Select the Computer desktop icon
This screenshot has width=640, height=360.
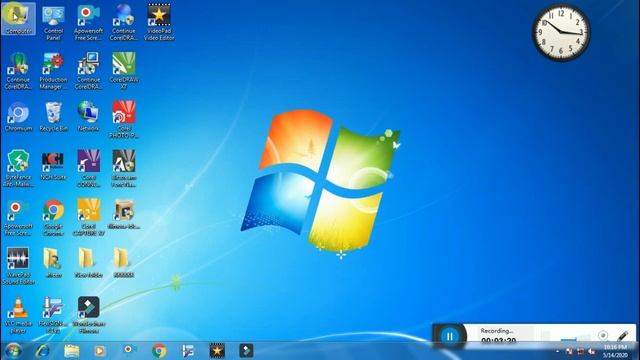pyautogui.click(x=18, y=19)
